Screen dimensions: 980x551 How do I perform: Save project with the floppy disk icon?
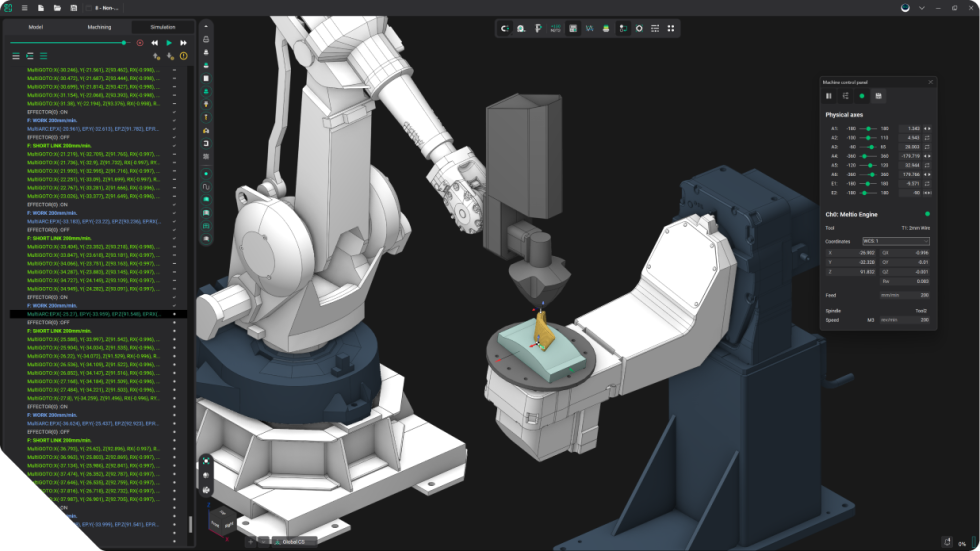74,8
